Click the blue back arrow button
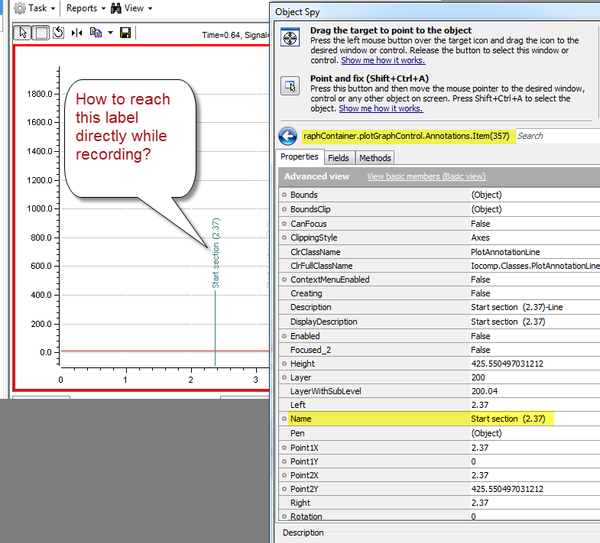This screenshot has width=600, height=543. (x=288, y=136)
